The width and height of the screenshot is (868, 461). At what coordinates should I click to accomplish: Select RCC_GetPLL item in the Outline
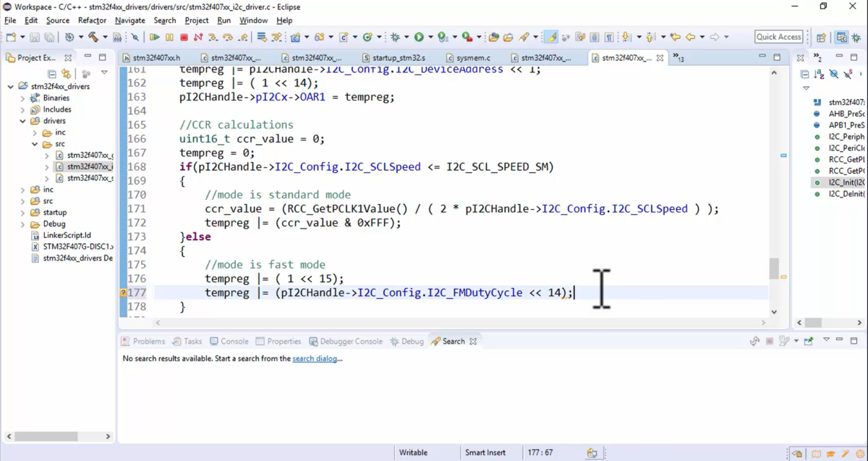[840, 159]
